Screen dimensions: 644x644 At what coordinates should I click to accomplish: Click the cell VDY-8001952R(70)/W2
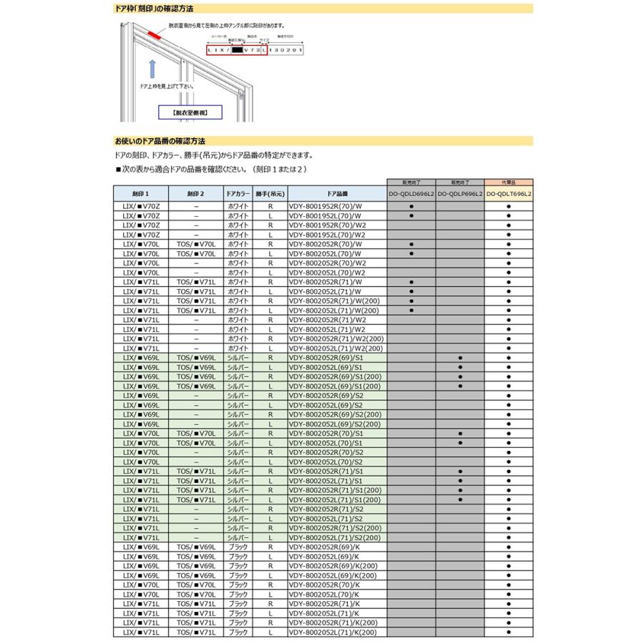(x=337, y=225)
